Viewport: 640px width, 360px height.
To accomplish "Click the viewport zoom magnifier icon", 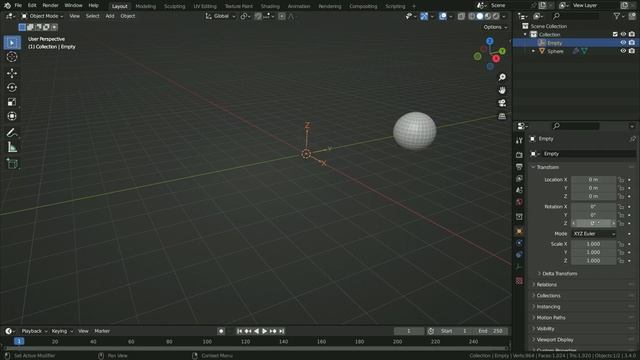I will tap(502, 77).
